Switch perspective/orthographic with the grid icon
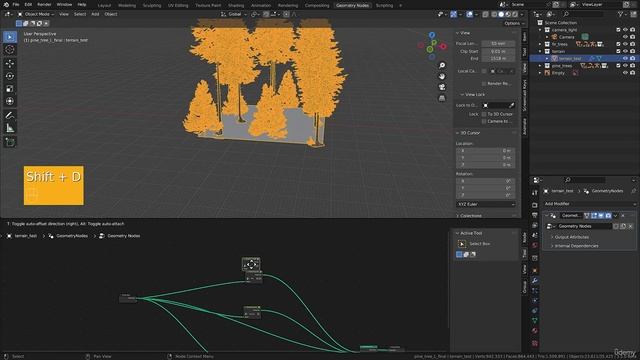 point(442,98)
